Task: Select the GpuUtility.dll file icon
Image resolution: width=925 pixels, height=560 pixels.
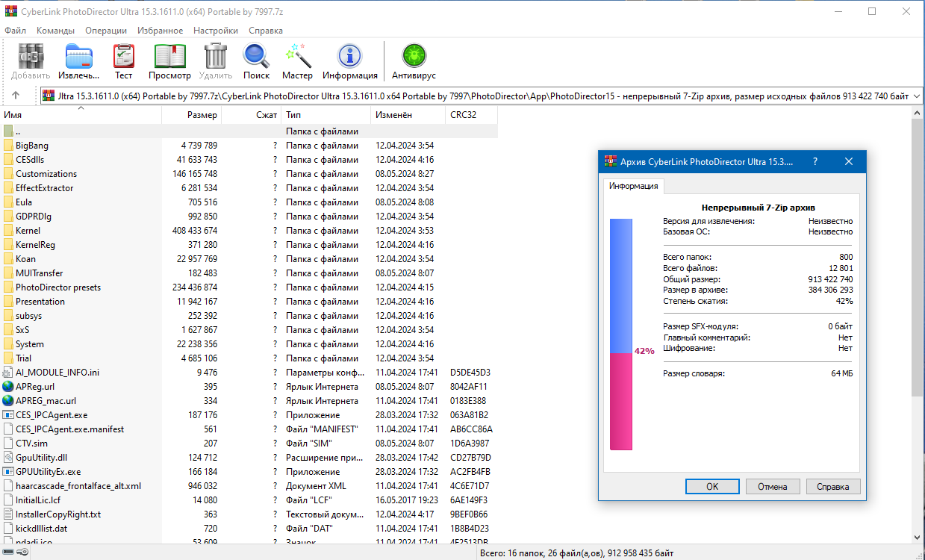Action: (x=8, y=458)
